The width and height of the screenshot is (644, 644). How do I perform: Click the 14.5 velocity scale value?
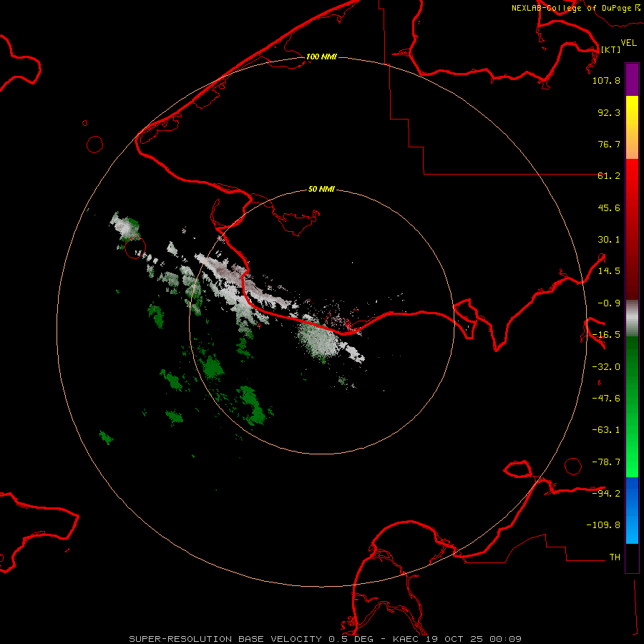pyautogui.click(x=609, y=271)
